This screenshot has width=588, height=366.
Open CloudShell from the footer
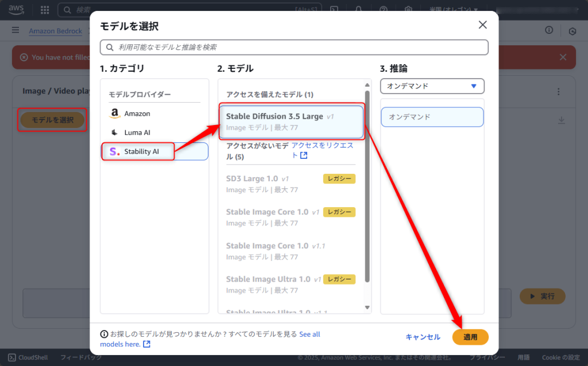[x=28, y=357]
